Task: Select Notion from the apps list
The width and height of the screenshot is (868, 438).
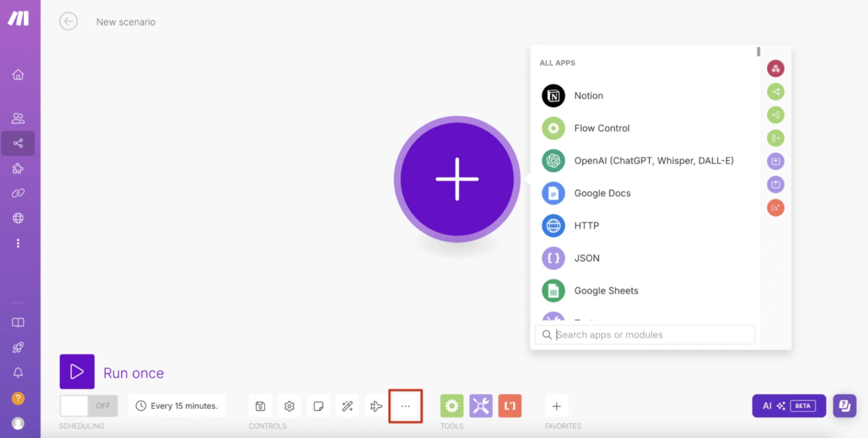Action: tap(588, 96)
